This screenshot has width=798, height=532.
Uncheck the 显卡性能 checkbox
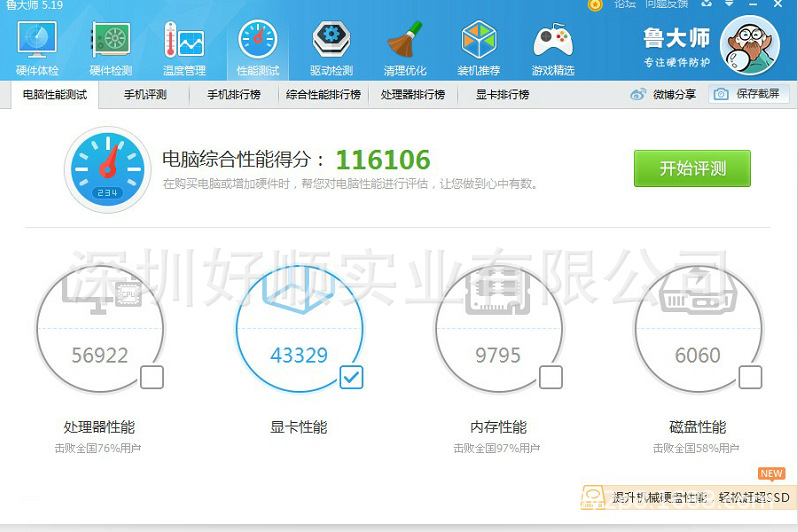351,377
